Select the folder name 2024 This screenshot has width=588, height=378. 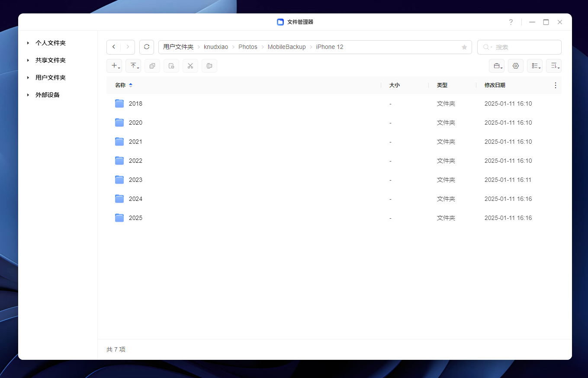135,199
